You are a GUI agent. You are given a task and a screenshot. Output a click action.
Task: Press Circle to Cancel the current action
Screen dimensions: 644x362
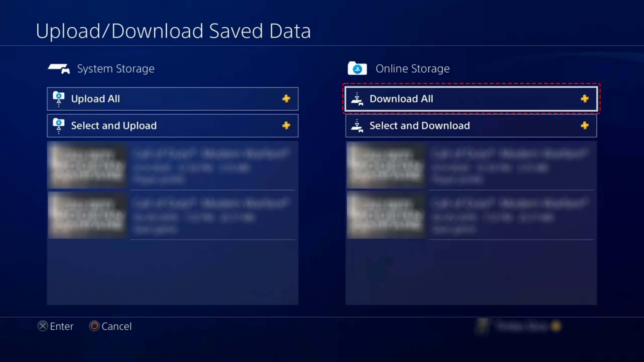point(94,326)
